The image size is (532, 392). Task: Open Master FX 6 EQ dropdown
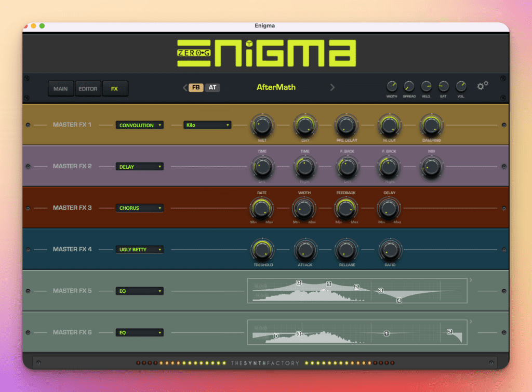point(139,333)
